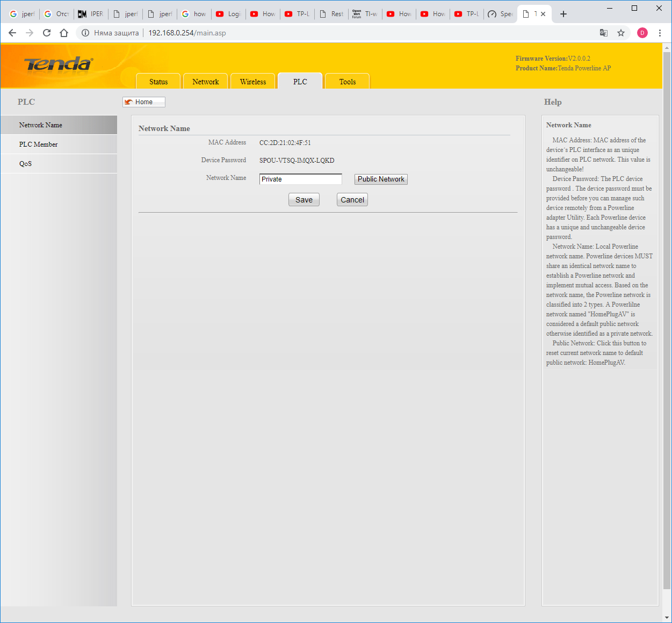Click the scrollbar up arrow
The height and width of the screenshot is (623, 672).
coord(667,47)
